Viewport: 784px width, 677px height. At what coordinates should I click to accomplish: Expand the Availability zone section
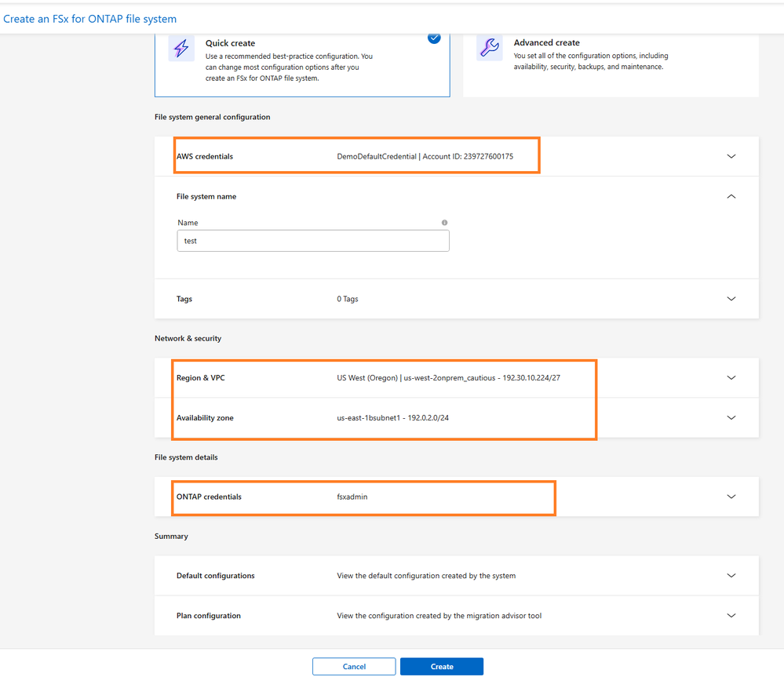(x=731, y=418)
